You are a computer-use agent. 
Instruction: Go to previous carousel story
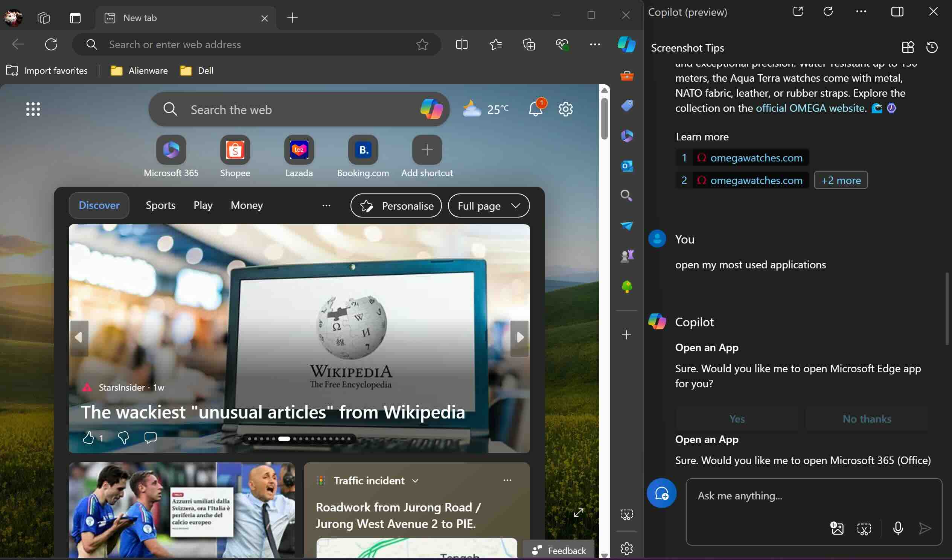coord(79,338)
